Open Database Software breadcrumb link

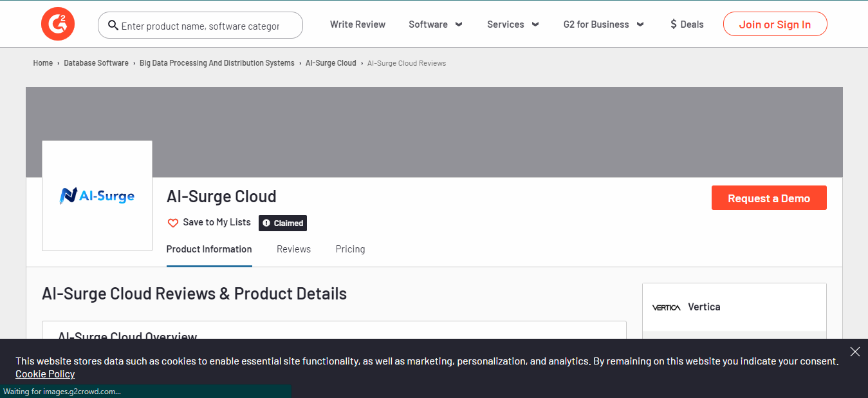96,63
